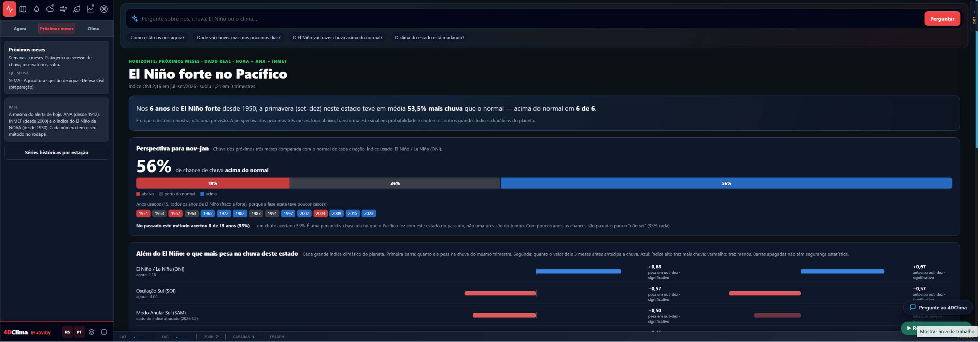The width and height of the screenshot is (980, 342).
Task: Switch to the Clima tab
Action: coord(93,29)
